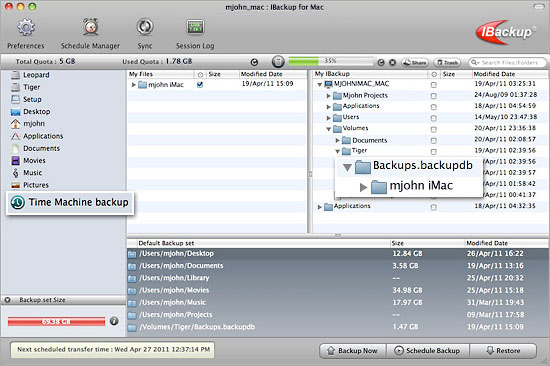Viewport: 550px width, 366px height.
Task: Click Schedule Backup button
Action: point(428,351)
